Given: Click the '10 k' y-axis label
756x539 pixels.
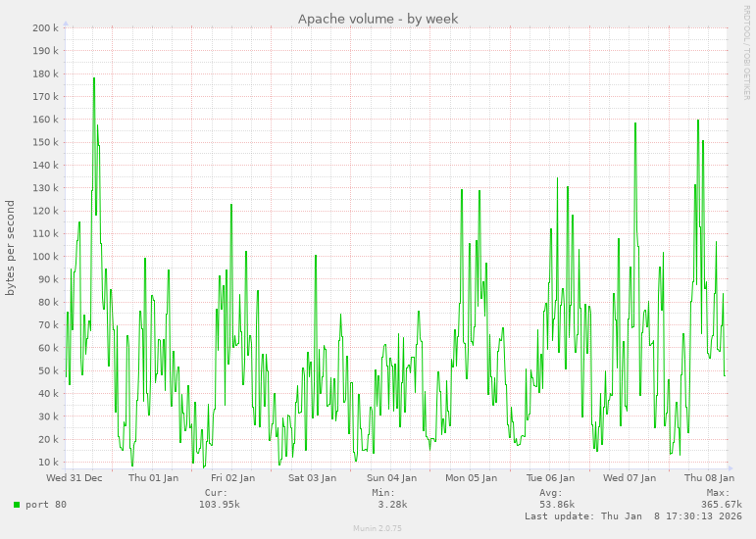Looking at the screenshot, I should tap(48, 462).
